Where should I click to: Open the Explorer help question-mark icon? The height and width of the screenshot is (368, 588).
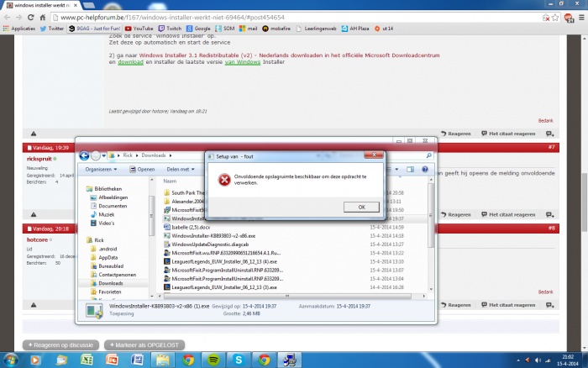tap(425, 169)
